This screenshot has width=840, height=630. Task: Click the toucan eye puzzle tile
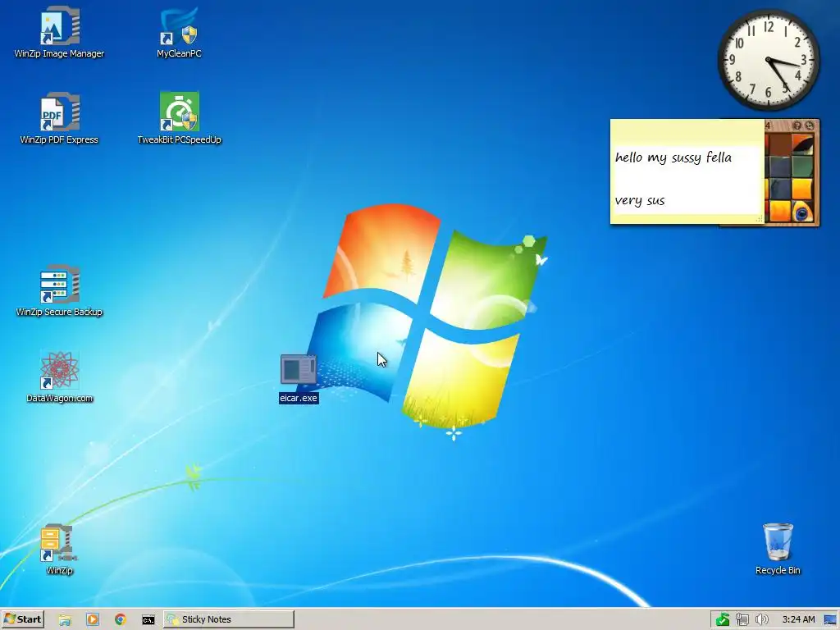click(x=802, y=211)
